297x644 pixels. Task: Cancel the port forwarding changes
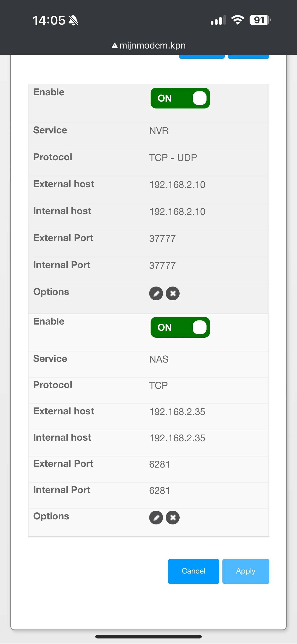tap(193, 571)
